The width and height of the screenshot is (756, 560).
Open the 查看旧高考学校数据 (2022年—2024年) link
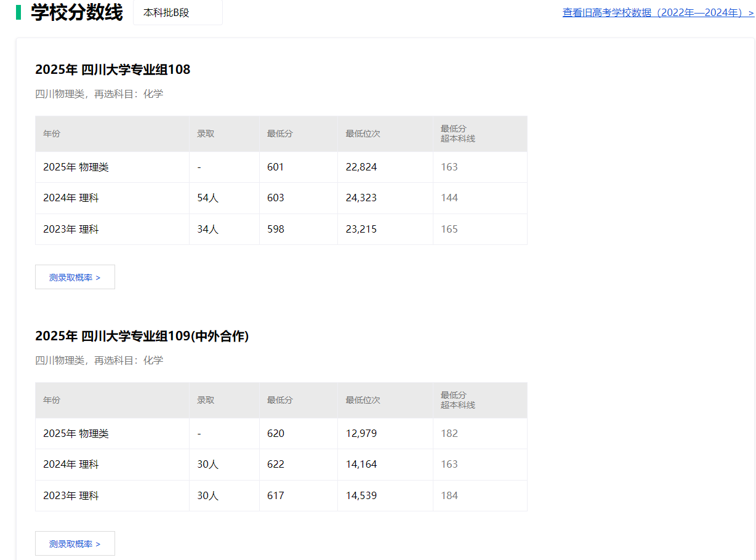pos(657,13)
